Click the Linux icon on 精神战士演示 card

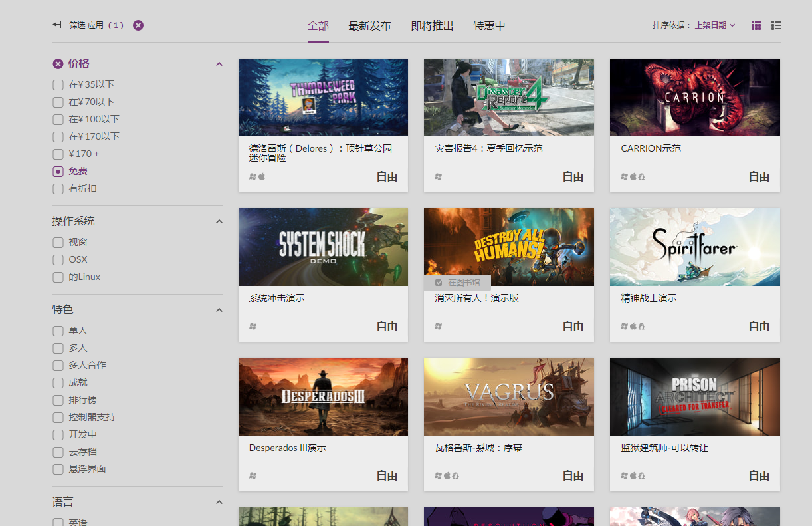(642, 327)
